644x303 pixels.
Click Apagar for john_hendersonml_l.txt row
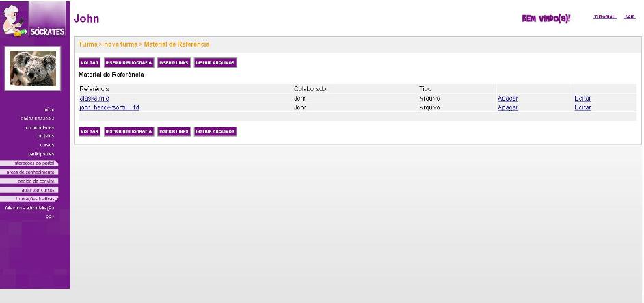coord(507,107)
